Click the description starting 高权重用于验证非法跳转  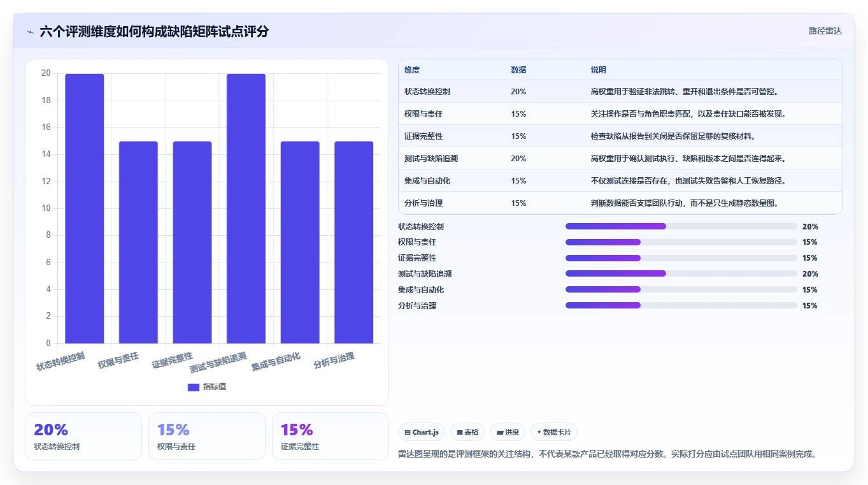[x=685, y=92]
